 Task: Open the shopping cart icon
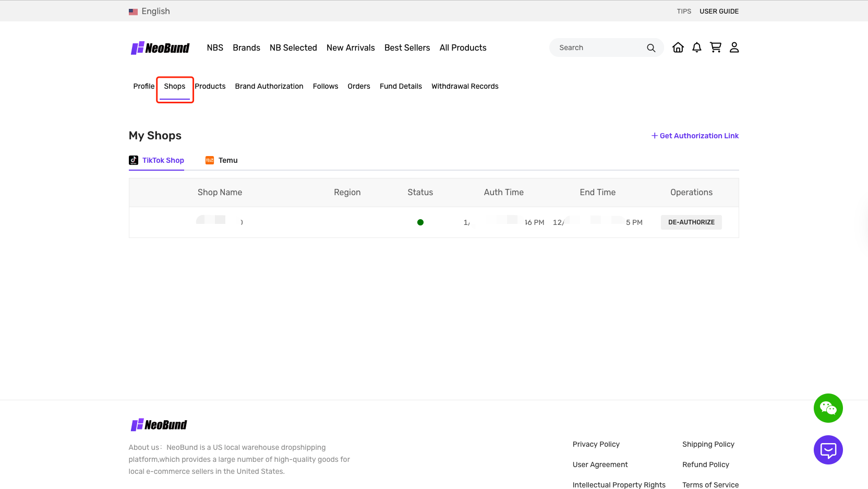715,47
